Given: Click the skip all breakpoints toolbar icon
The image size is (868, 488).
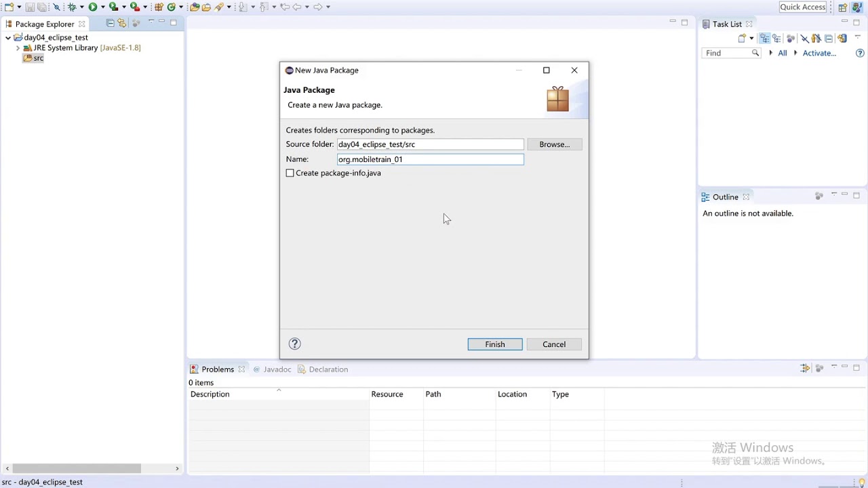Looking at the screenshot, I should 56,7.
